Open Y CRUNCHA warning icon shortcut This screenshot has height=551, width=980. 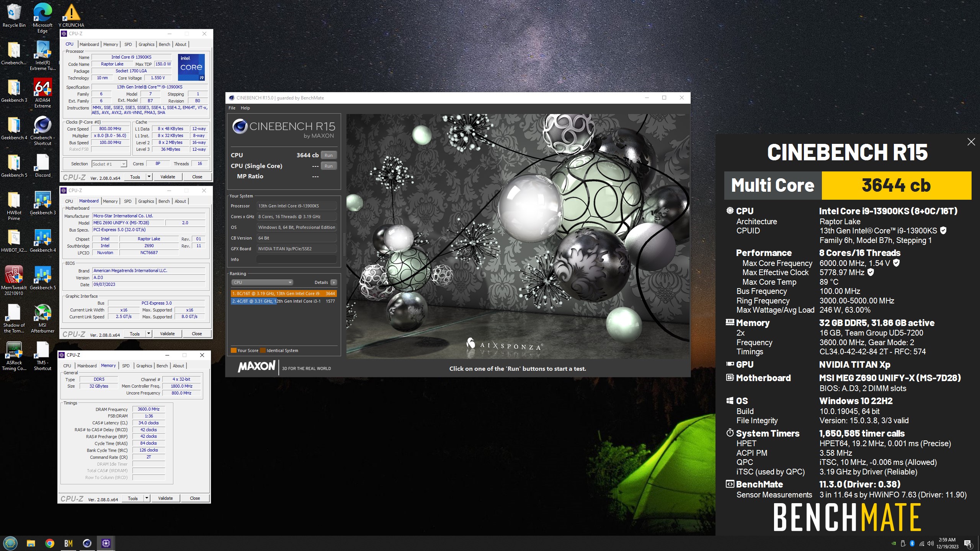(x=71, y=15)
